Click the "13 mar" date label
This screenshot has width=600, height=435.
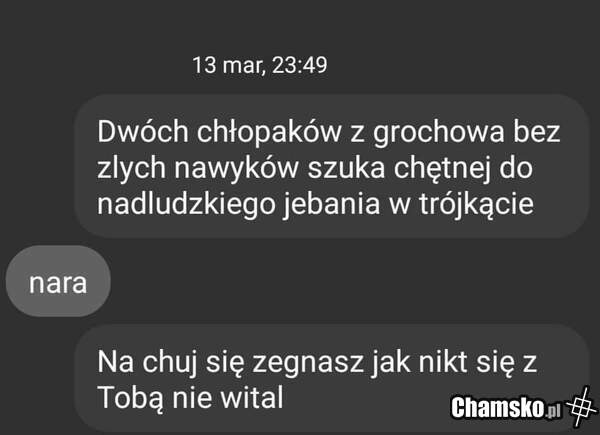pyautogui.click(x=227, y=65)
